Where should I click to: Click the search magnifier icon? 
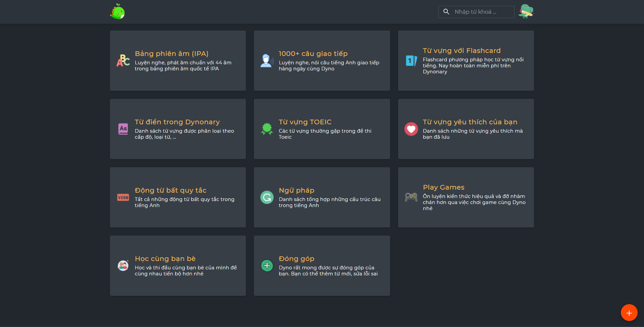pos(446,12)
